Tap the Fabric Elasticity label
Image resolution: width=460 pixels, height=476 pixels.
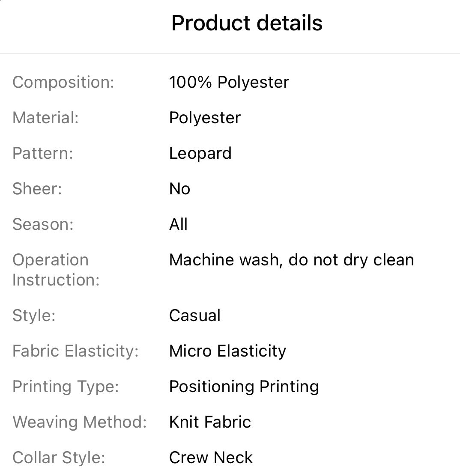pyautogui.click(x=75, y=351)
